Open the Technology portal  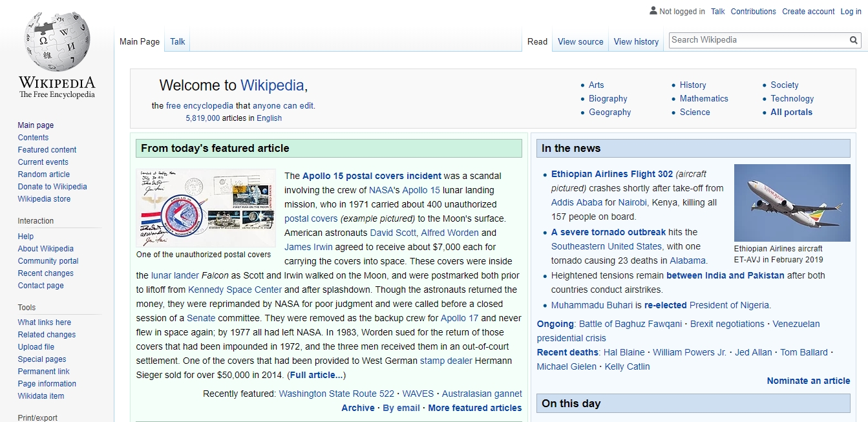pos(792,99)
